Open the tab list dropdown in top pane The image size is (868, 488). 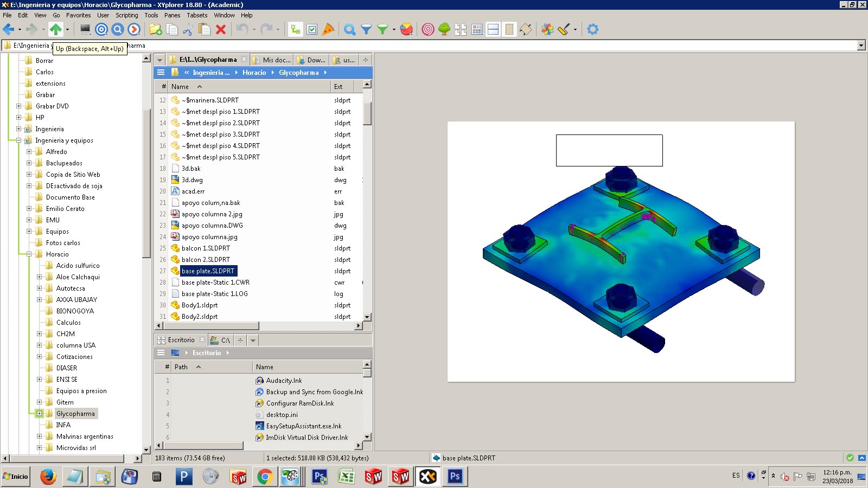[159, 60]
